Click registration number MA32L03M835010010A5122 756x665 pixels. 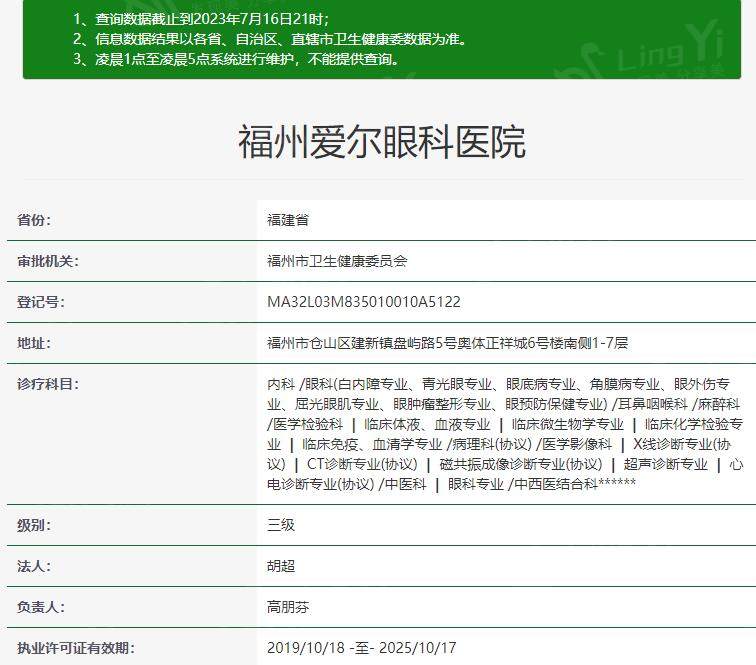click(364, 302)
